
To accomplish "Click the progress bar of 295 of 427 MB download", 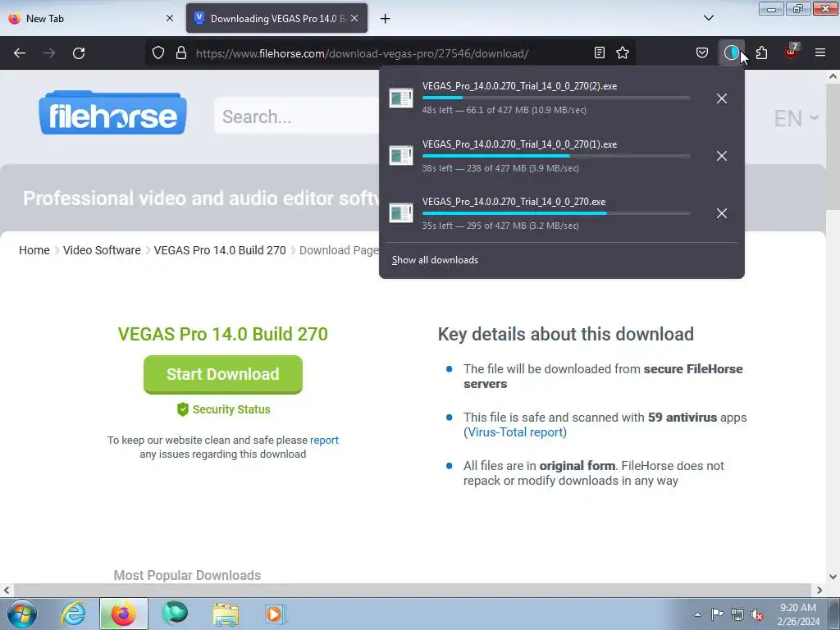I will [556, 213].
